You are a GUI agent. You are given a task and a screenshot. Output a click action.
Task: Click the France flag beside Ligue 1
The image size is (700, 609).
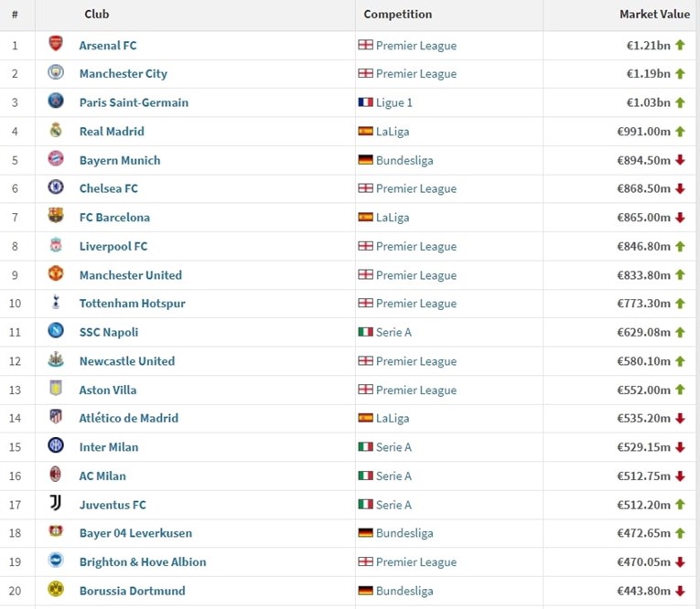click(366, 102)
